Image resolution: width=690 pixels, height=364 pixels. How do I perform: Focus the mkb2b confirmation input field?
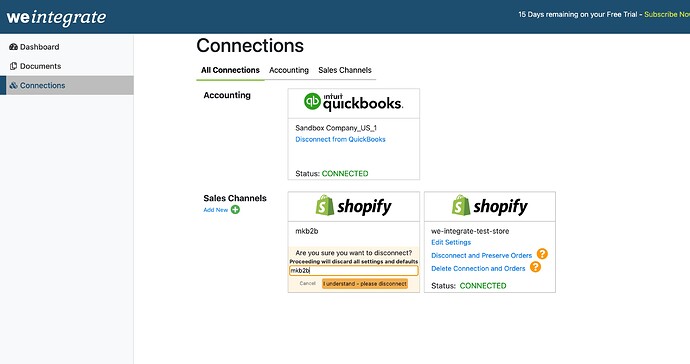pyautogui.click(x=353, y=271)
